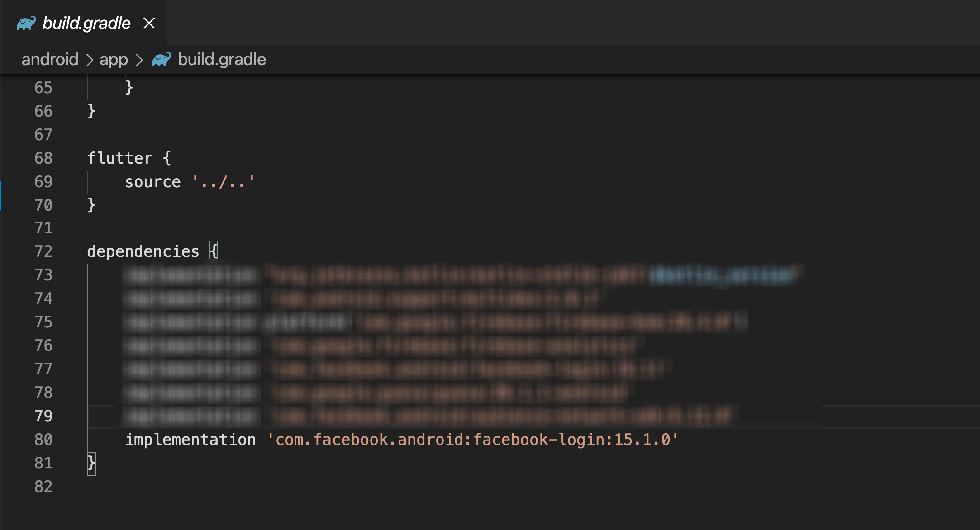Select the word 'dependencies' on line 72

click(x=143, y=251)
